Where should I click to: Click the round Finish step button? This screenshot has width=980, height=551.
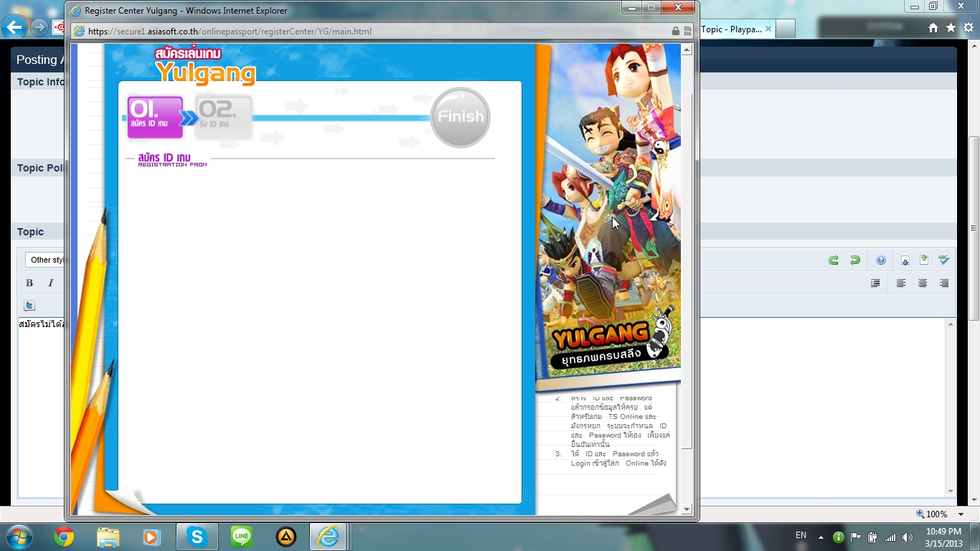pyautogui.click(x=461, y=117)
